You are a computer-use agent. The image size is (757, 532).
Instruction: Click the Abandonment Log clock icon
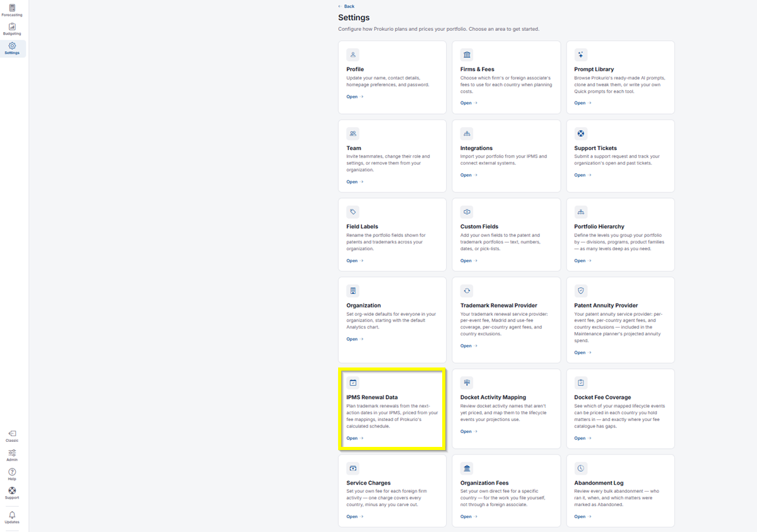click(x=581, y=468)
